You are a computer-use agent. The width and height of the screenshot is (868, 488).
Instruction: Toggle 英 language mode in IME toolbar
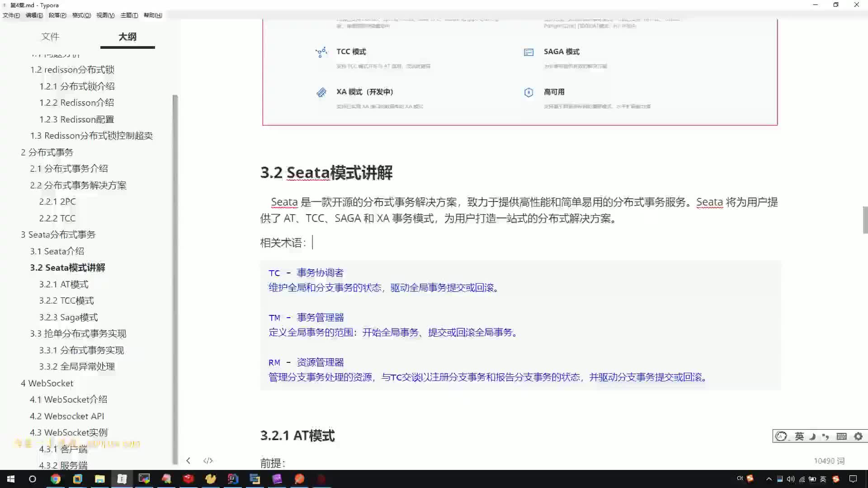[799, 436]
